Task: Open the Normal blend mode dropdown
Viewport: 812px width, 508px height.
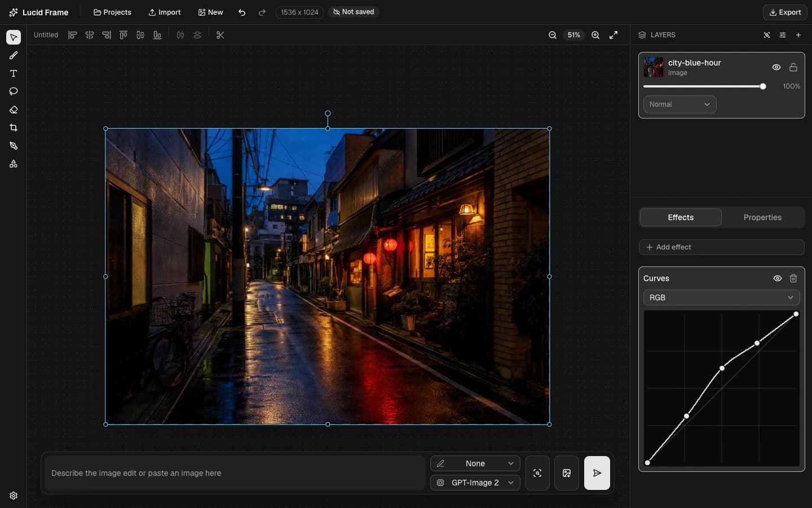Action: click(679, 104)
